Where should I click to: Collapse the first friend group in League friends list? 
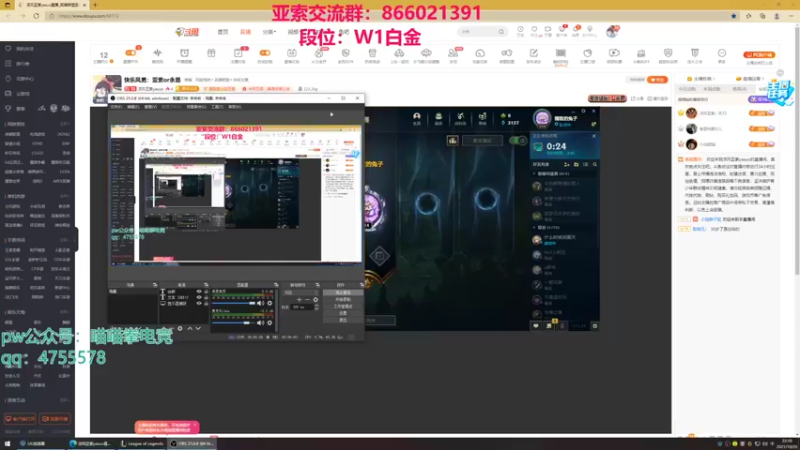tap(534, 173)
